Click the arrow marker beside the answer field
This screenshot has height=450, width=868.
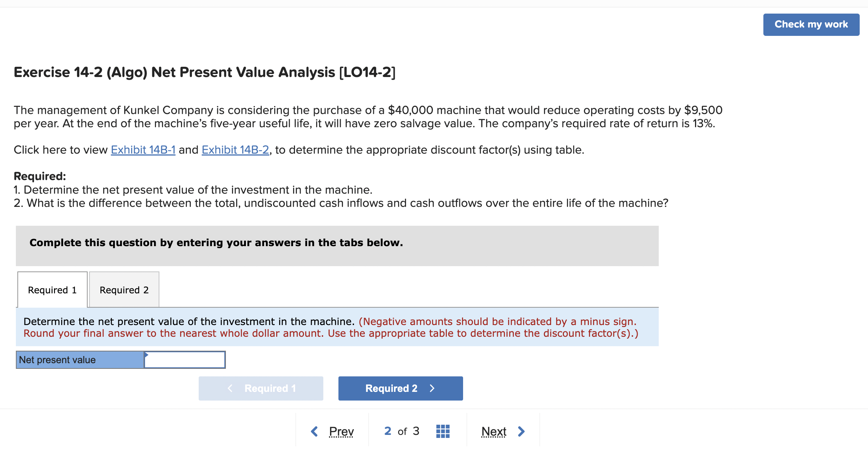[147, 355]
